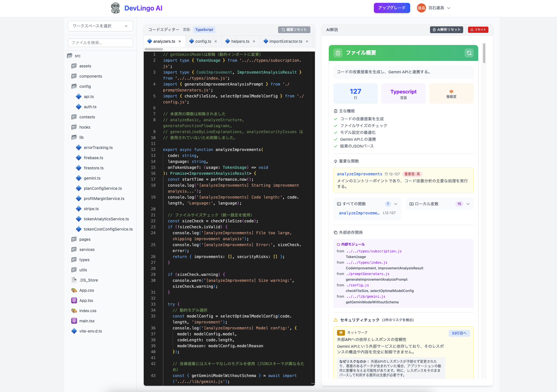
Task: Click the main.tsx React icon
Action: [x=74, y=321]
